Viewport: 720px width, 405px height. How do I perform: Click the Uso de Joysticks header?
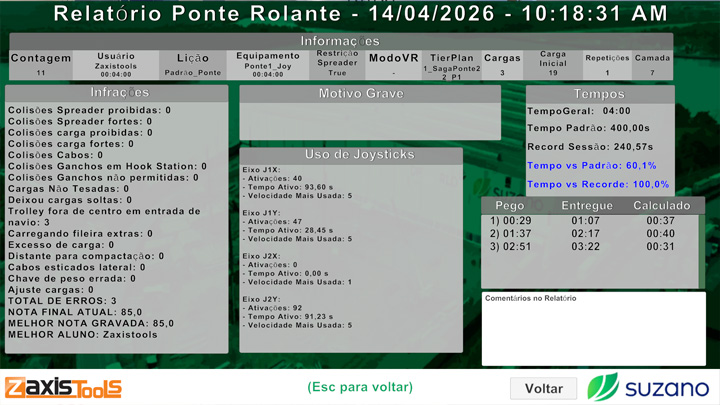[x=351, y=155]
